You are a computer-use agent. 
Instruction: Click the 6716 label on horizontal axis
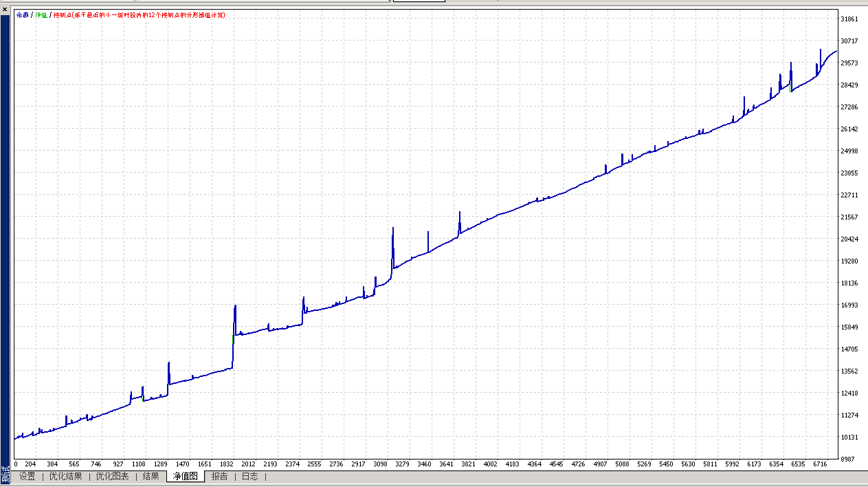click(820, 464)
